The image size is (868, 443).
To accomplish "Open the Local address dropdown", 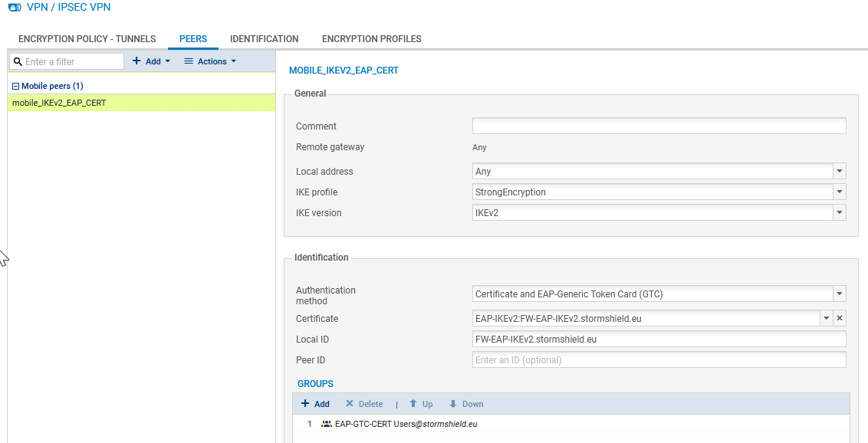I will pyautogui.click(x=839, y=171).
